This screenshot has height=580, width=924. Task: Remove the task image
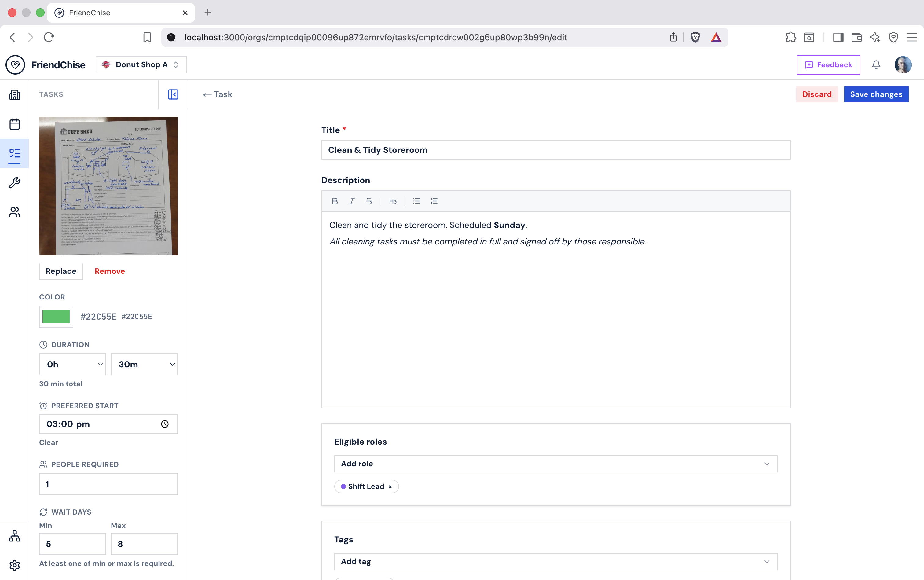(110, 271)
